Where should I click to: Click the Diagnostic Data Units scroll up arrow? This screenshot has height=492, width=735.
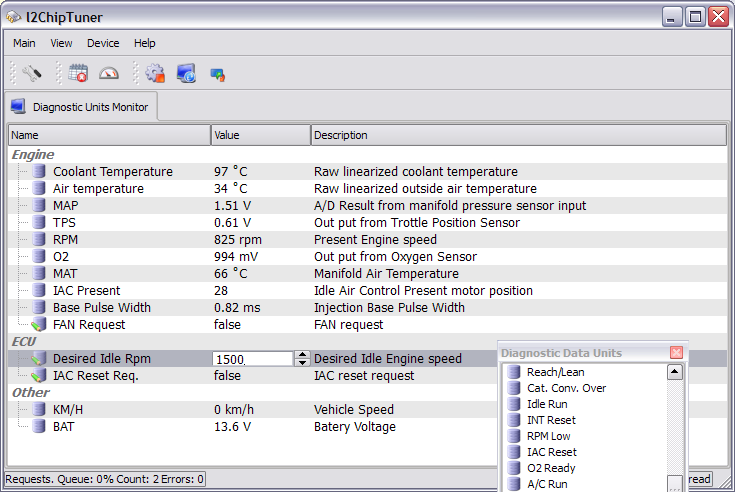pos(675,372)
